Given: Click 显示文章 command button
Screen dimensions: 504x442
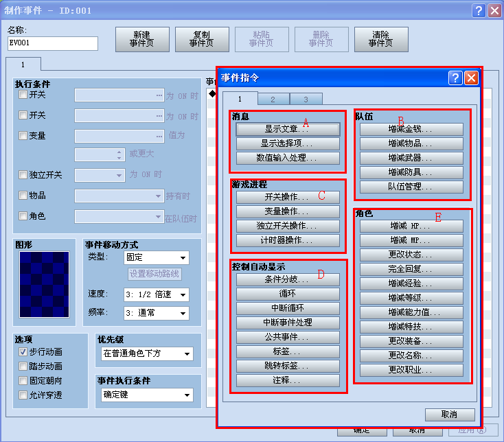Looking at the screenshot, I should 288,130.
